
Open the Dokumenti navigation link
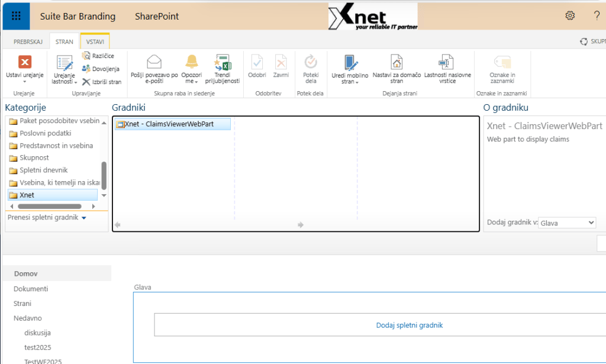(x=31, y=289)
